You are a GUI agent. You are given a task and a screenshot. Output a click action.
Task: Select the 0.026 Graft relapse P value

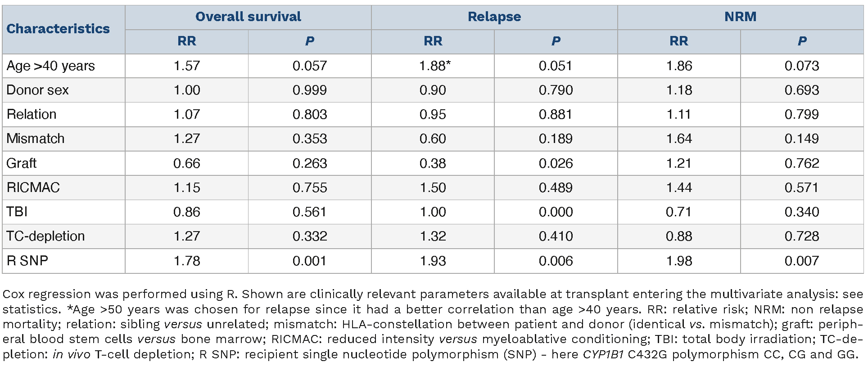point(556,163)
